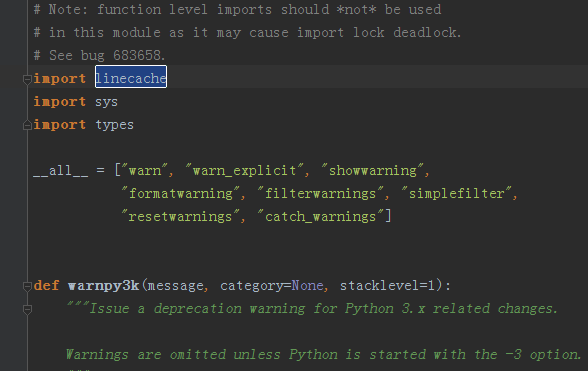Collapse fold marker beside import types

coord(27,125)
